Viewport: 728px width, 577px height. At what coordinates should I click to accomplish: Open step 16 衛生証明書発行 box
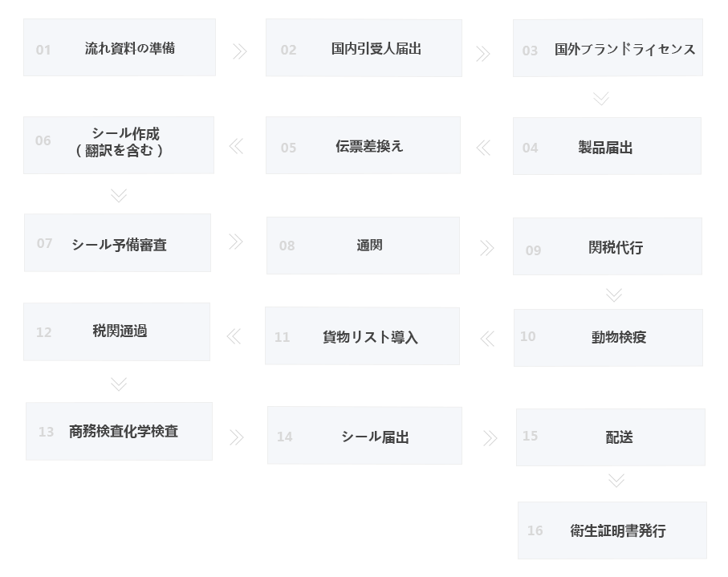tap(612, 530)
